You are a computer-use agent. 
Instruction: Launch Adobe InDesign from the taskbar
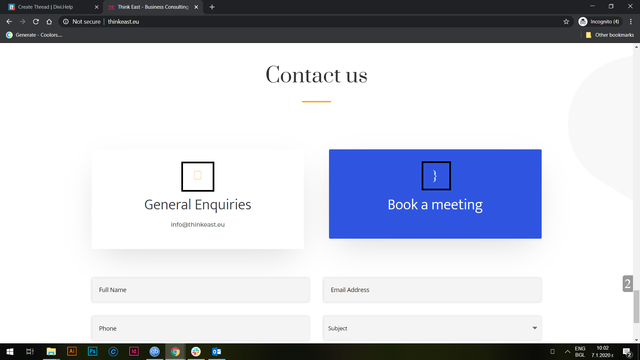134,351
